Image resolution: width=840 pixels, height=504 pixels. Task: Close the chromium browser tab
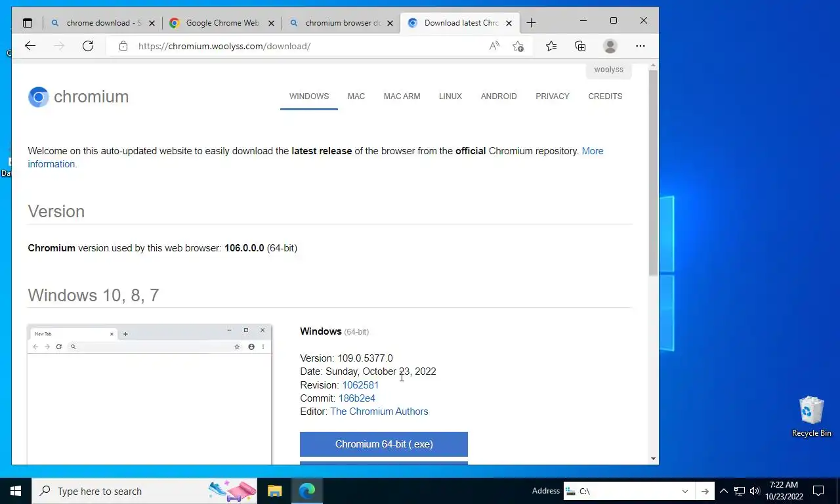click(390, 23)
